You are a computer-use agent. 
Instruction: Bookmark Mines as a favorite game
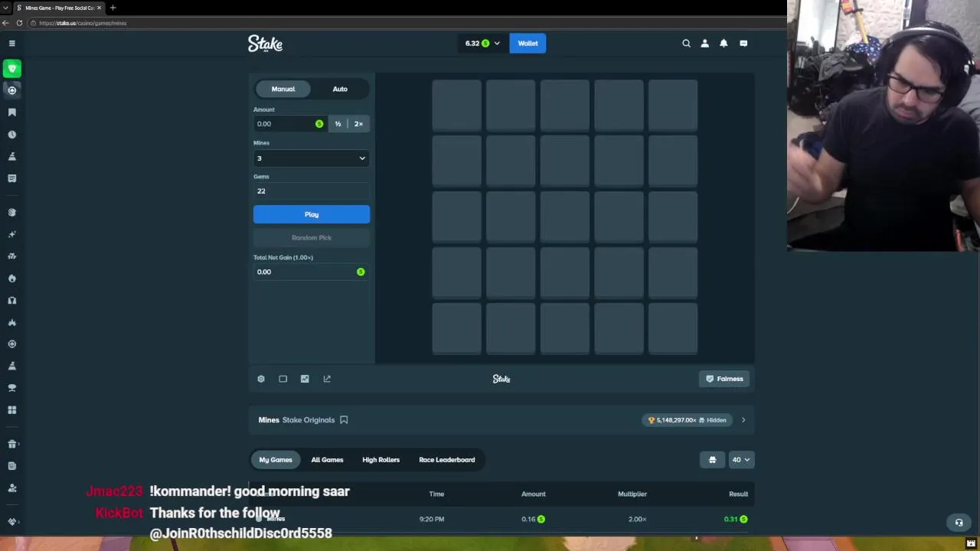pos(344,420)
